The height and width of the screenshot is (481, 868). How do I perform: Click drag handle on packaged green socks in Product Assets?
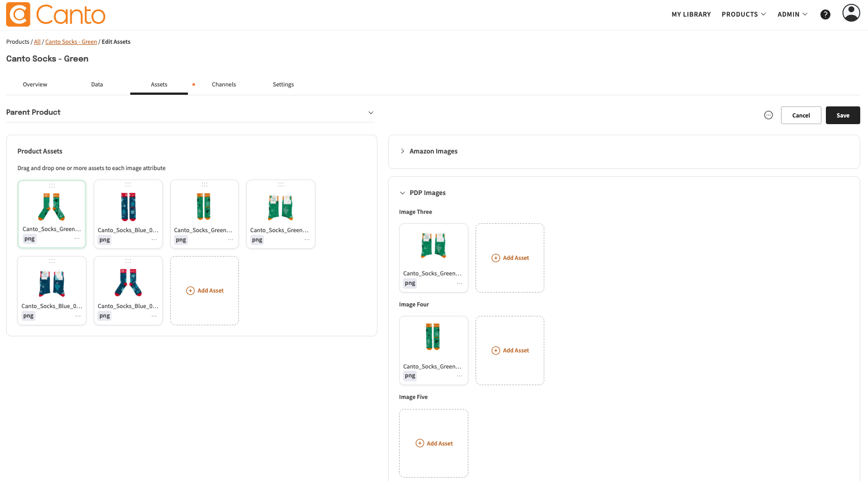(281, 185)
